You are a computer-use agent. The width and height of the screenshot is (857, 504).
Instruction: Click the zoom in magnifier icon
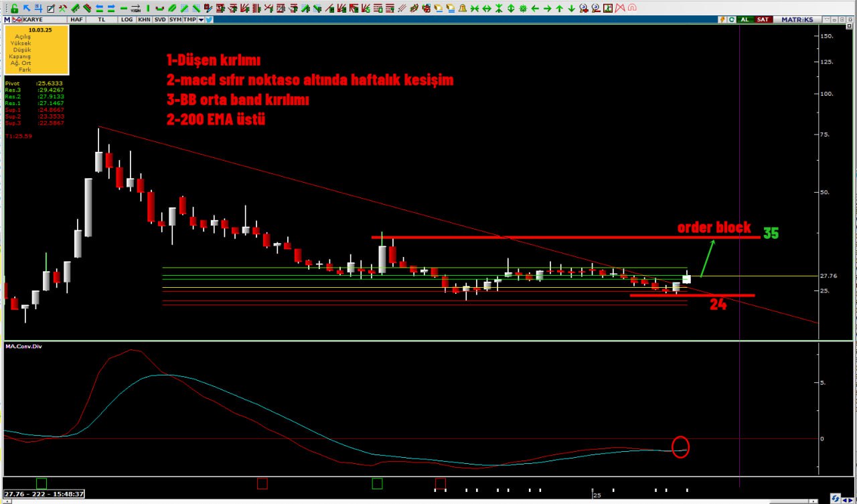[x=583, y=8]
